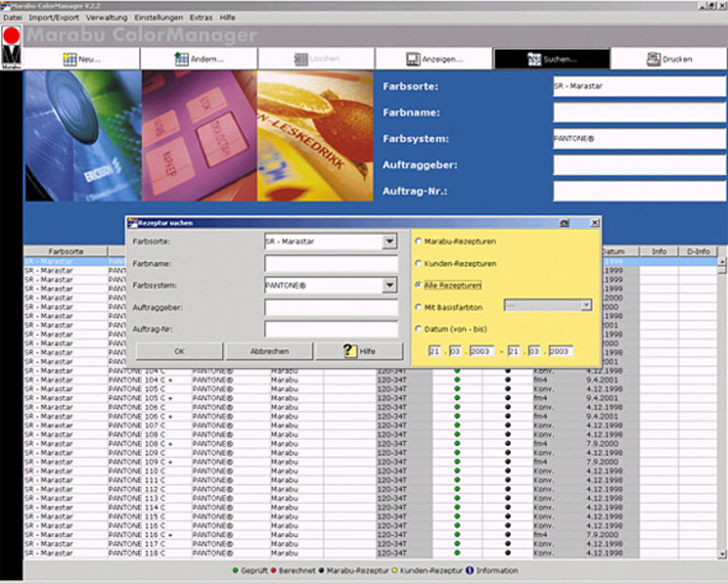Select the PANTONE 118 C row
Viewport: 728px width, 584px height.
coord(371,553)
